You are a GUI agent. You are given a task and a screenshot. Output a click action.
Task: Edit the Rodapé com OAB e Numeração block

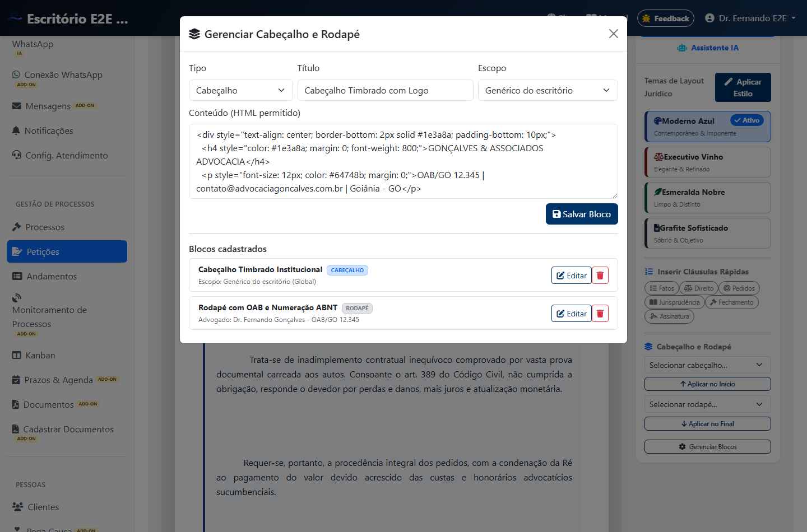pos(571,314)
